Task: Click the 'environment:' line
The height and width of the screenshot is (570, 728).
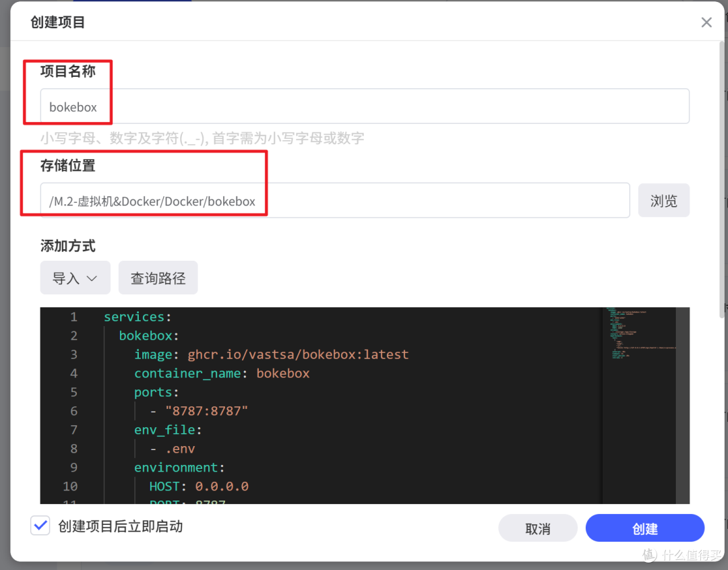Action: (179, 468)
